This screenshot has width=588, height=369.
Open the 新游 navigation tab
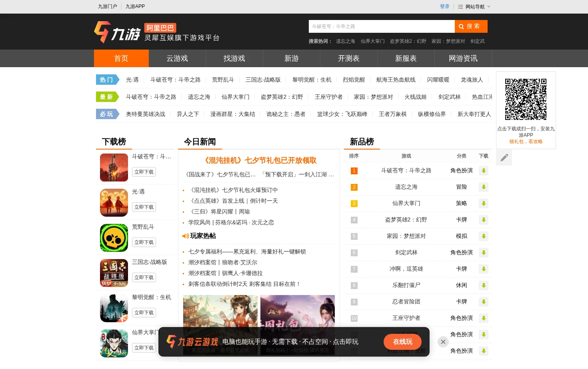pyautogui.click(x=292, y=58)
